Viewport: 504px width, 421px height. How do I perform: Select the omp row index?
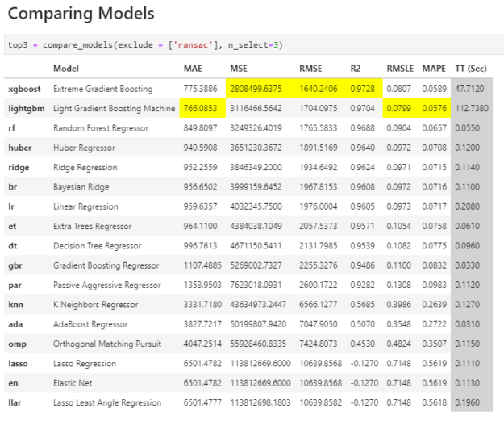click(17, 344)
